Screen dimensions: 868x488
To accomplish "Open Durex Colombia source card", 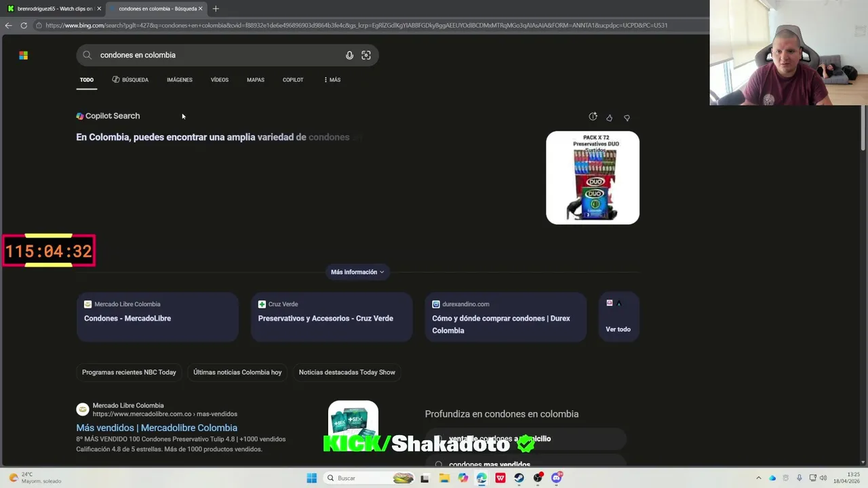I will coord(506,317).
